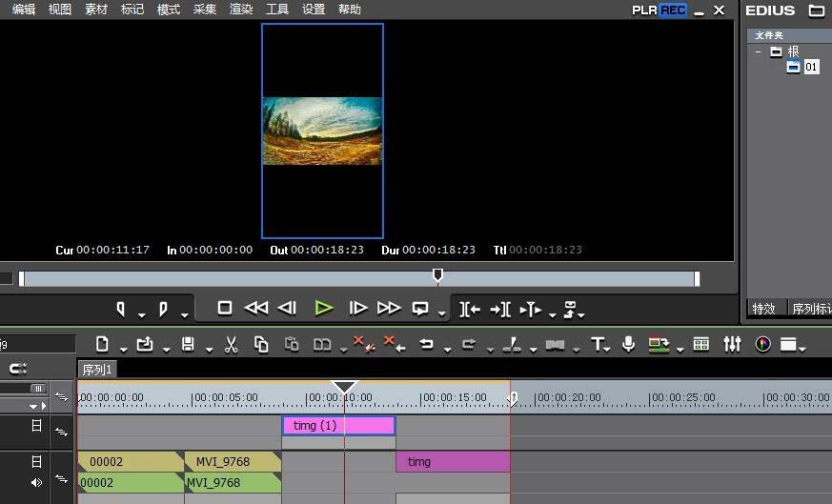832x504 pixels.
Task: Toggle the sync-lock beside the time ruler
Action: click(x=62, y=397)
